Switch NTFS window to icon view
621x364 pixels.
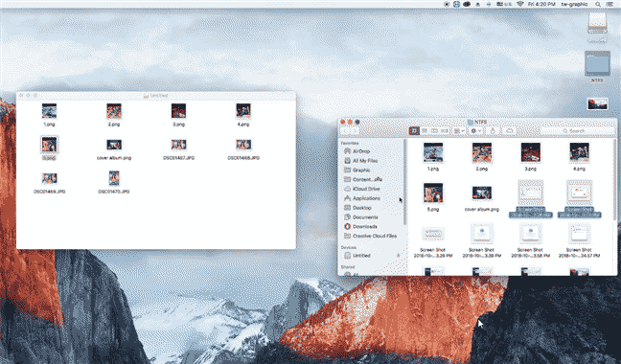(x=414, y=130)
